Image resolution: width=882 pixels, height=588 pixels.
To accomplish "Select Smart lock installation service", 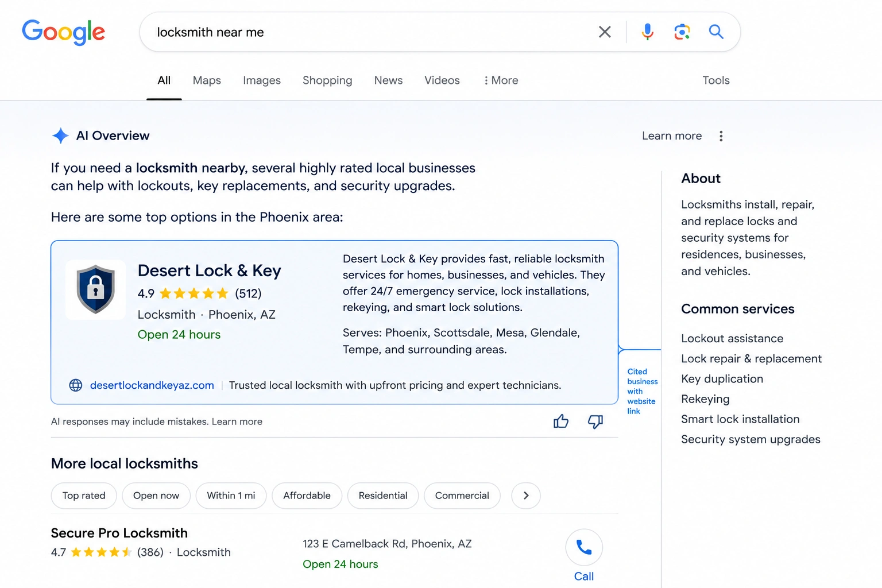I will (740, 419).
